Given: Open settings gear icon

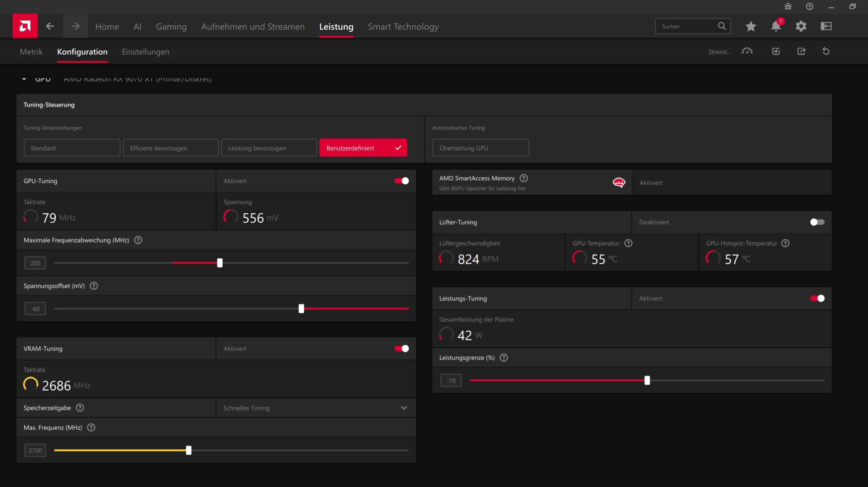Looking at the screenshot, I should click(801, 26).
